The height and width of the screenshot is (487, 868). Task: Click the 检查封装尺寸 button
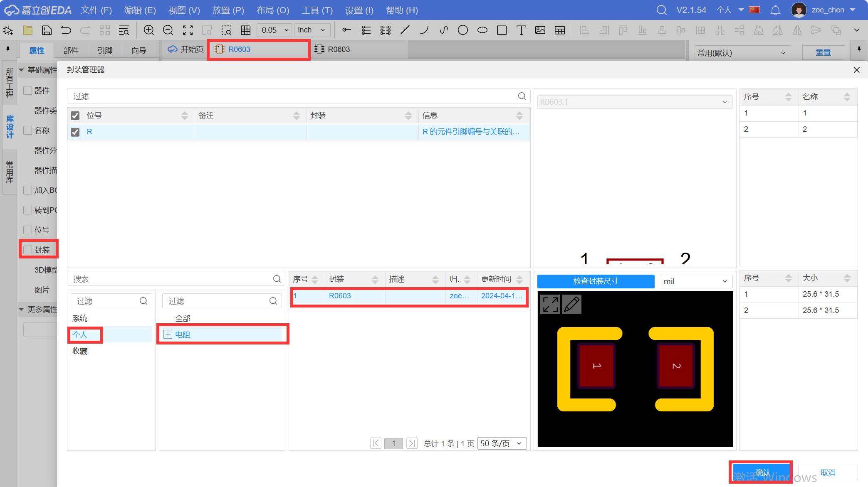596,281
